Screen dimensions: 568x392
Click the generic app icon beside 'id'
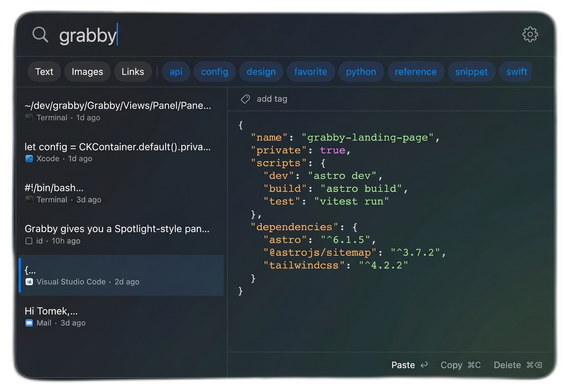[x=29, y=241]
